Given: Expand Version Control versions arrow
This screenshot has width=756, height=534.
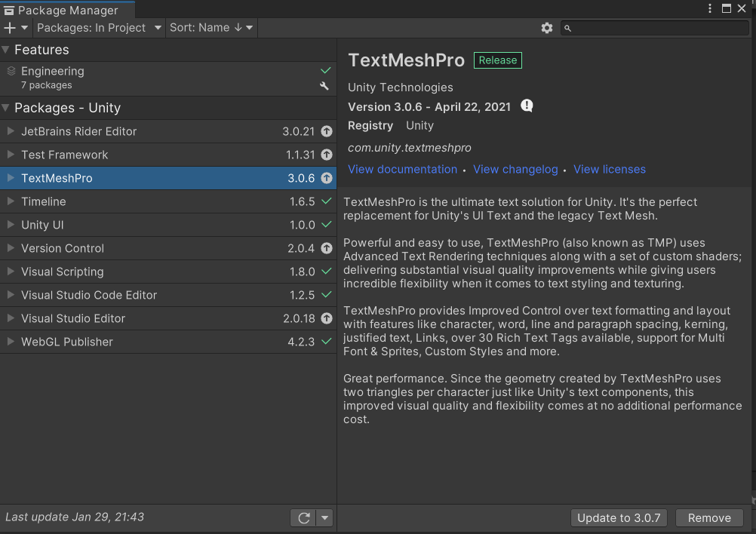Looking at the screenshot, I should [x=11, y=248].
